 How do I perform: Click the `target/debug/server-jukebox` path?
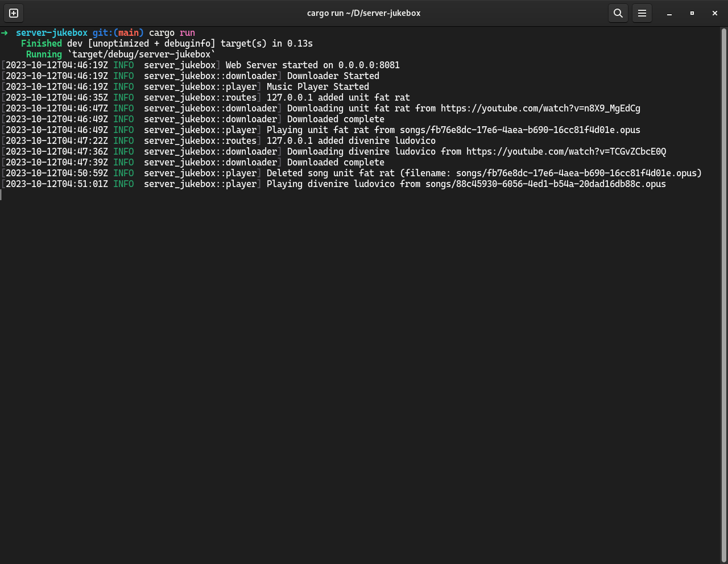(x=141, y=54)
